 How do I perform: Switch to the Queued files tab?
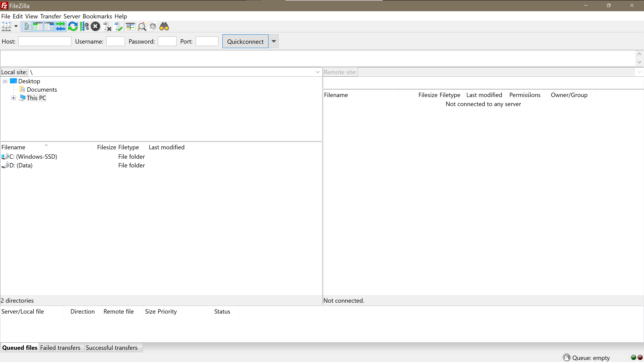pos(20,348)
